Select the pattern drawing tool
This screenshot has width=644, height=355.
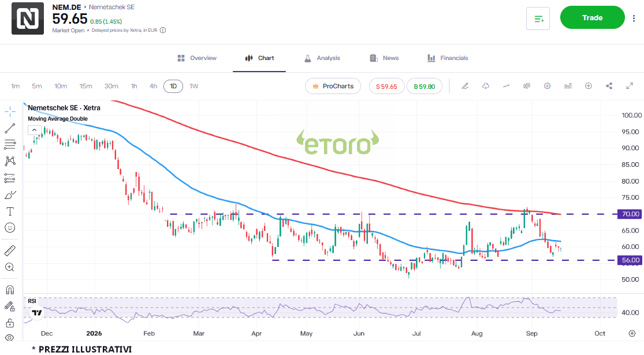coord(10,161)
